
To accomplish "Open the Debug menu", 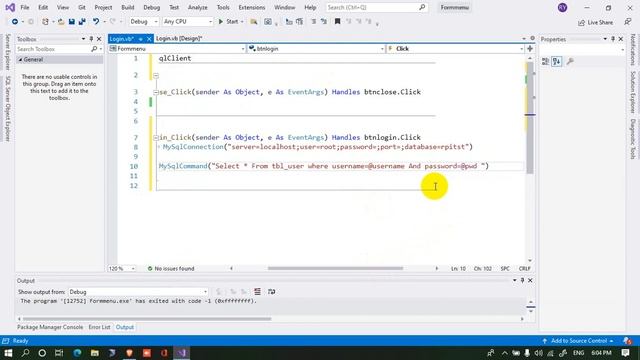I will coord(151,7).
